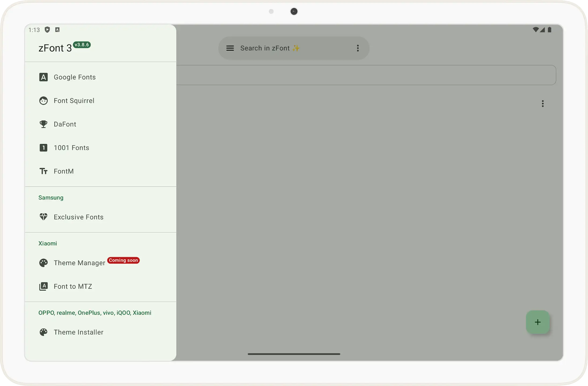Open Theme Installer entry
The width and height of the screenshot is (588, 386).
[x=101, y=332]
